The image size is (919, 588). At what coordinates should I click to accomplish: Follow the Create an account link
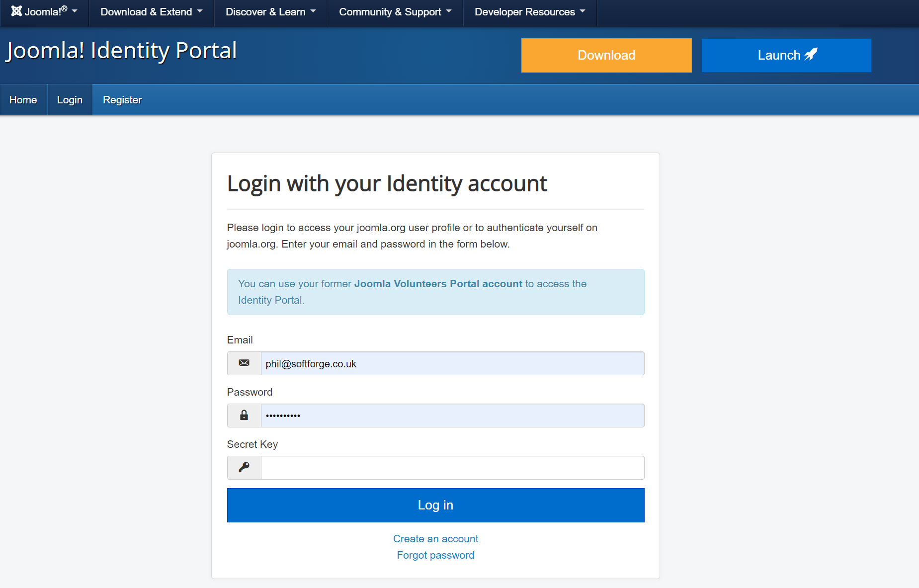(x=435, y=539)
